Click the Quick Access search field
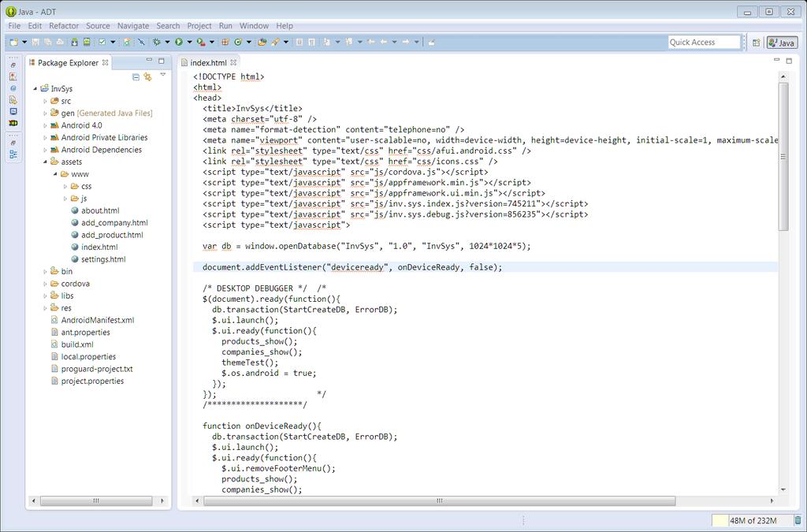 pyautogui.click(x=704, y=43)
